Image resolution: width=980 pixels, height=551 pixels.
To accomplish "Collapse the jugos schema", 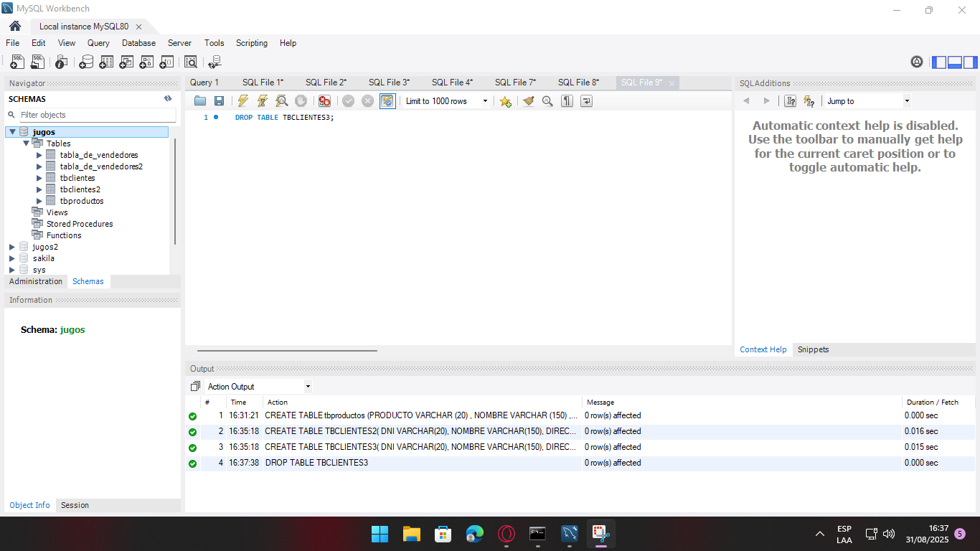I will (x=12, y=132).
